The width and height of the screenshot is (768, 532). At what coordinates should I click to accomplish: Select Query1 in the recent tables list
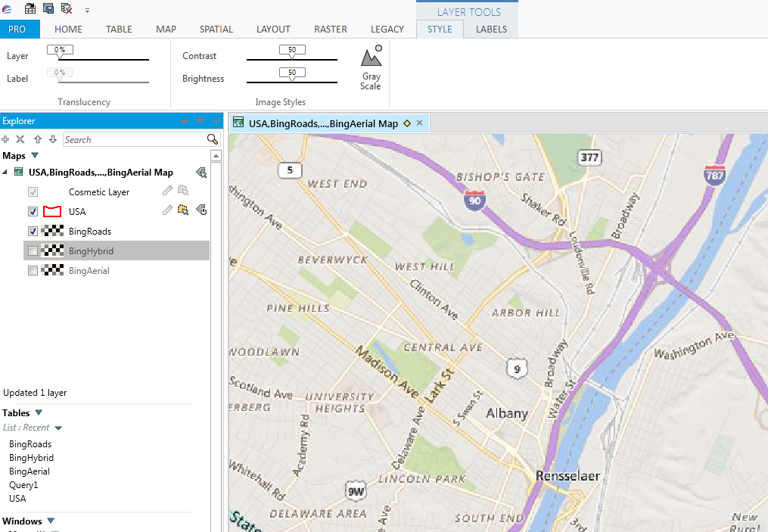[x=23, y=484]
